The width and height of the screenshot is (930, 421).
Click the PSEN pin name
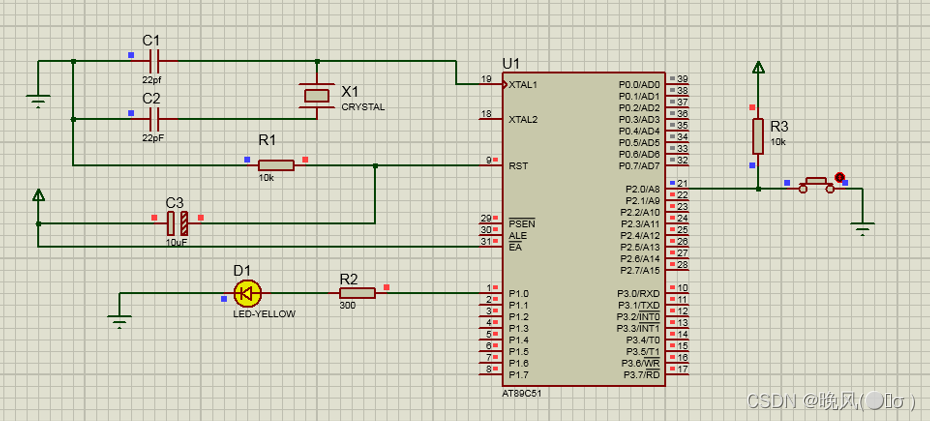(522, 224)
